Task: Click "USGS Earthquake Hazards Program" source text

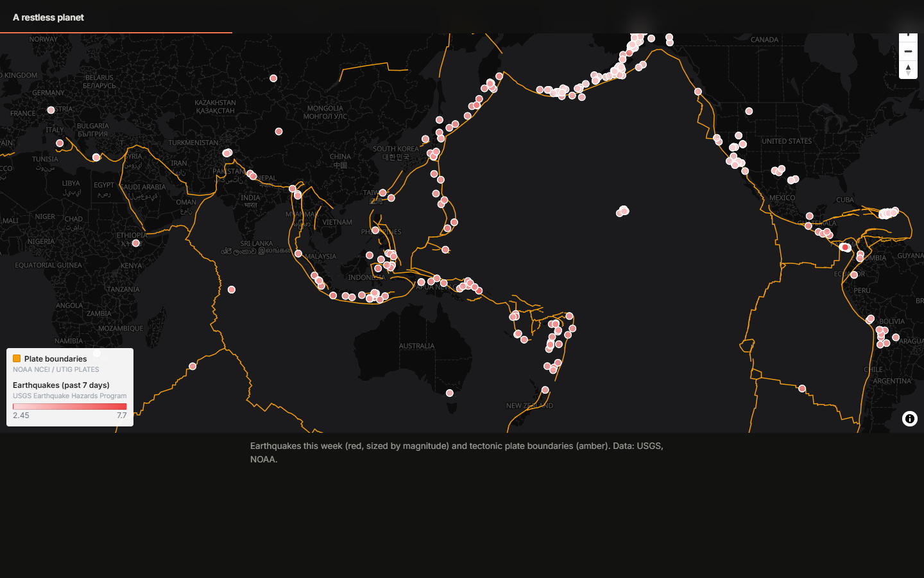Action: 70,396
